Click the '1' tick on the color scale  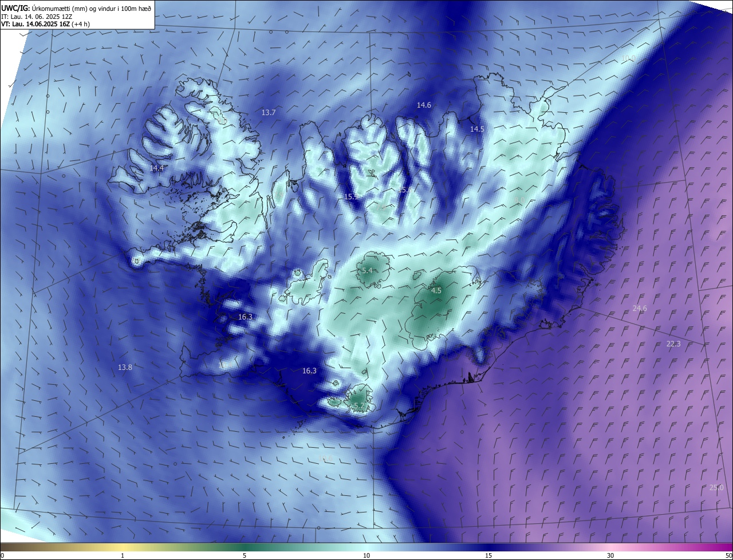123,555
